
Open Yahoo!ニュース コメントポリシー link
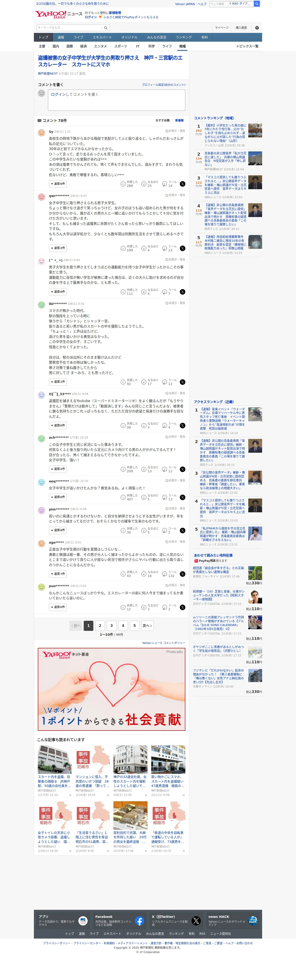[164, 643]
